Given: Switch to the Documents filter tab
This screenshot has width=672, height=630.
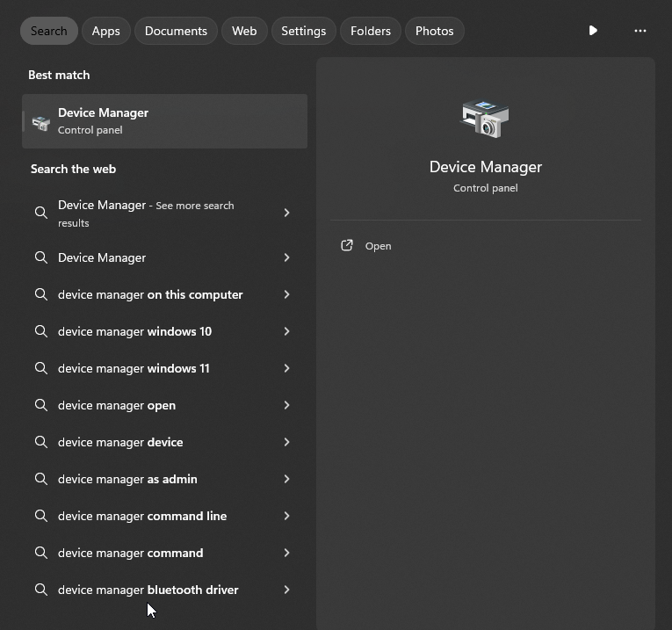Looking at the screenshot, I should 176,31.
